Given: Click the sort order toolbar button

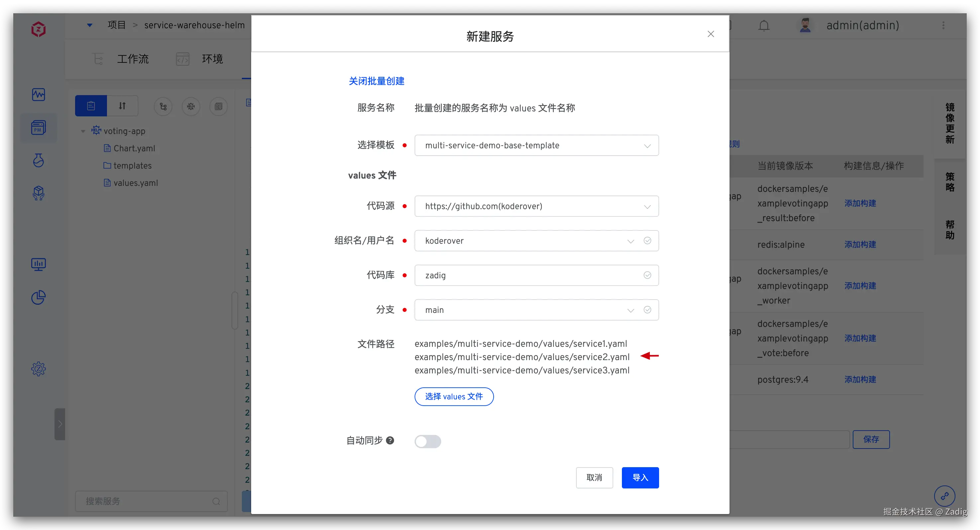Looking at the screenshot, I should 122,106.
